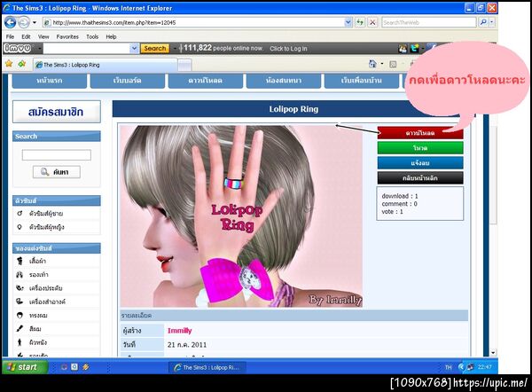Open a new blank browser tab
This screenshot has width=532, height=392.
(185, 65)
